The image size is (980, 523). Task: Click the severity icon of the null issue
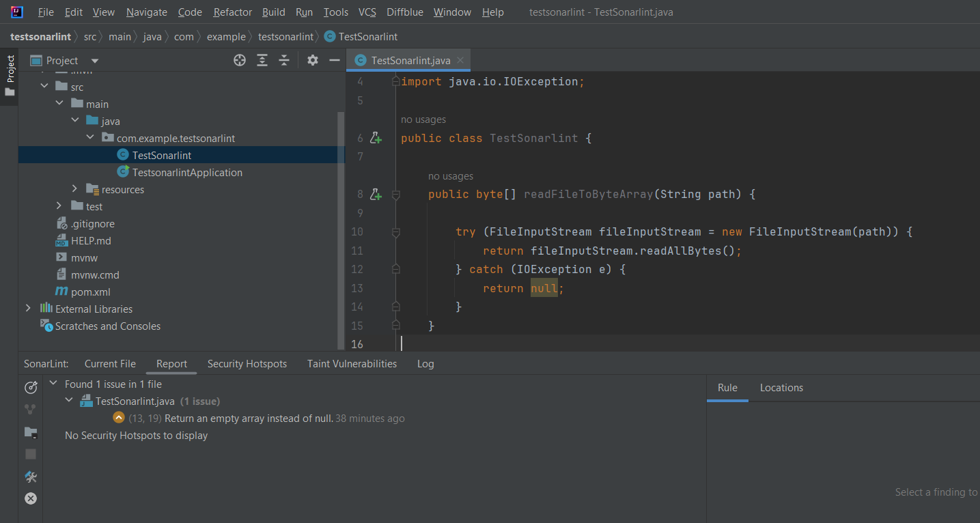(119, 418)
